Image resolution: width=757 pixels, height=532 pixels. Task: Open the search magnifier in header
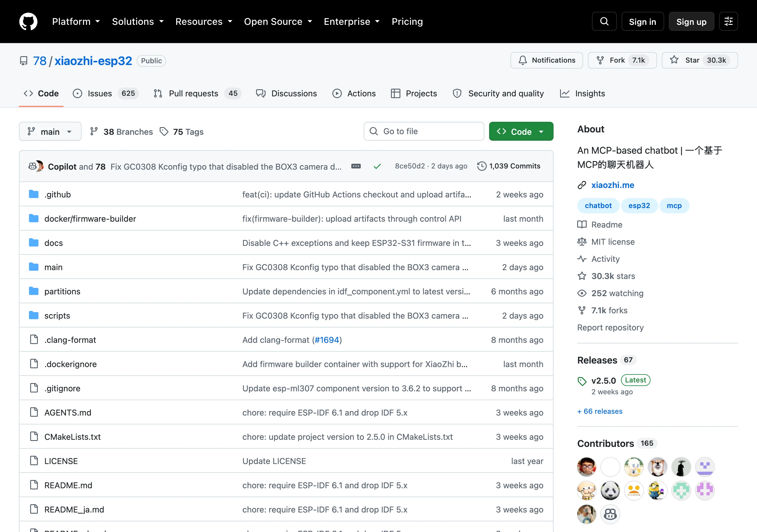604,21
